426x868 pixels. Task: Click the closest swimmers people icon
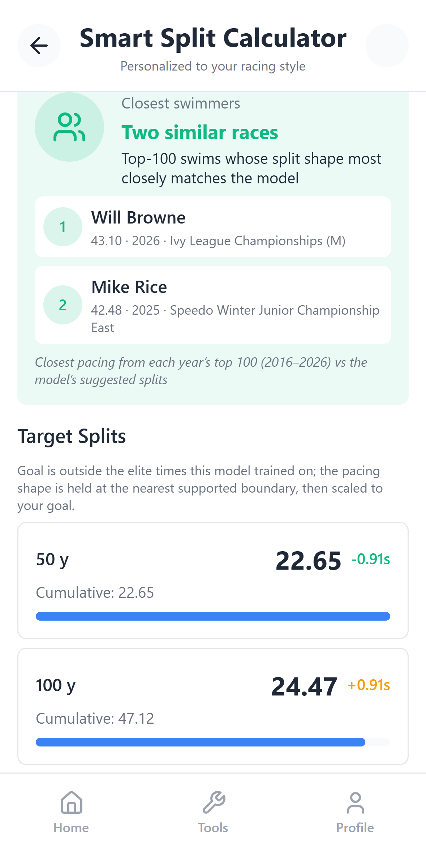(x=69, y=127)
